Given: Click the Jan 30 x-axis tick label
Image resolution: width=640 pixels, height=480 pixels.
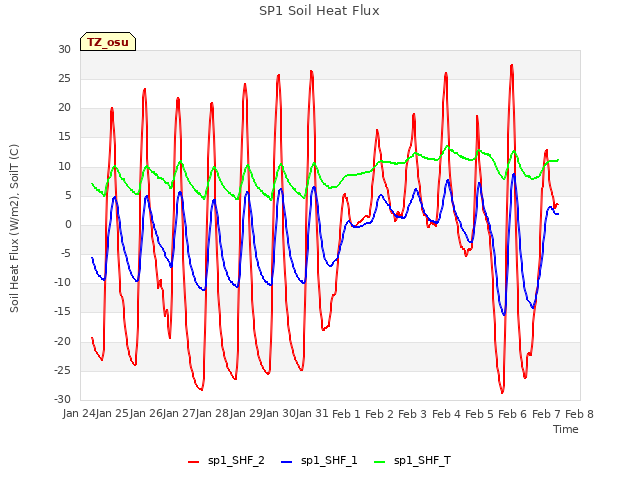Looking at the screenshot, I should pos(279,414).
